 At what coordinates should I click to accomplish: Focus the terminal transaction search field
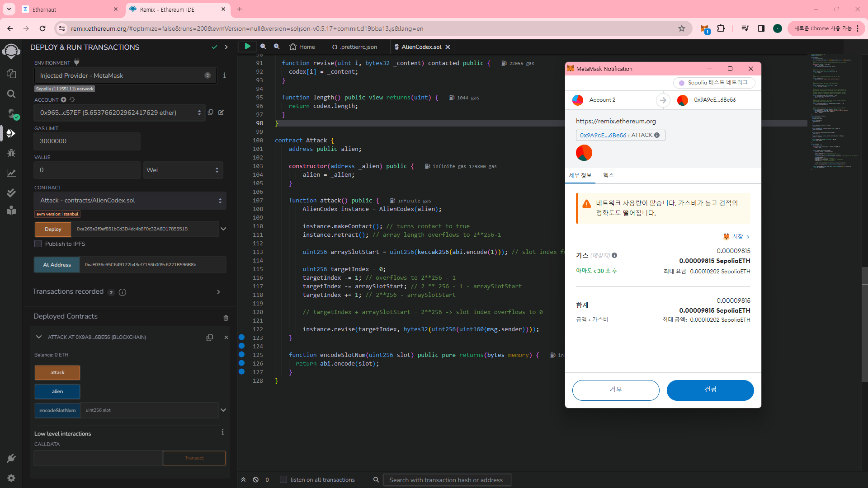(x=447, y=480)
